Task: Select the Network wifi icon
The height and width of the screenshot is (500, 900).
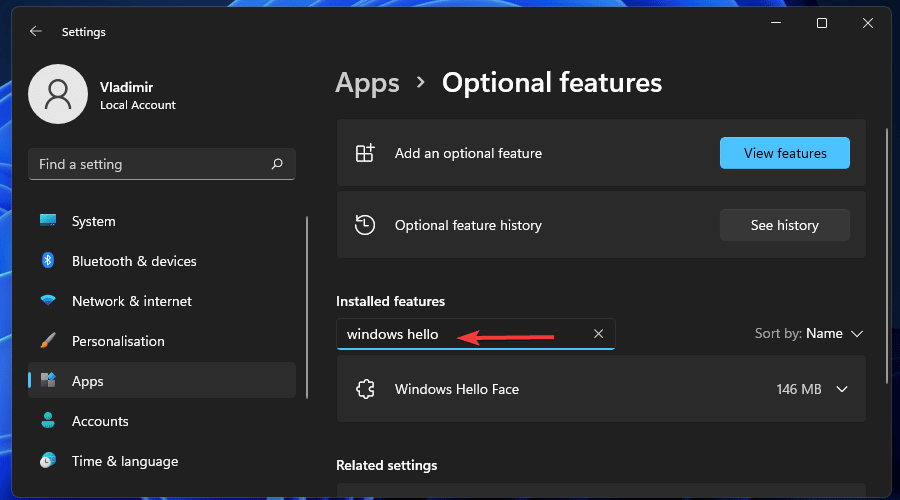Action: (x=48, y=300)
